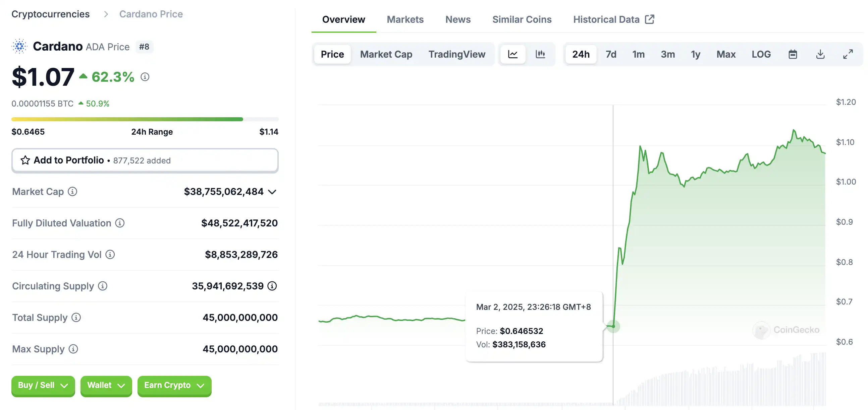Open the Buy / Sell dropdown
The image size is (868, 410).
coord(43,385)
